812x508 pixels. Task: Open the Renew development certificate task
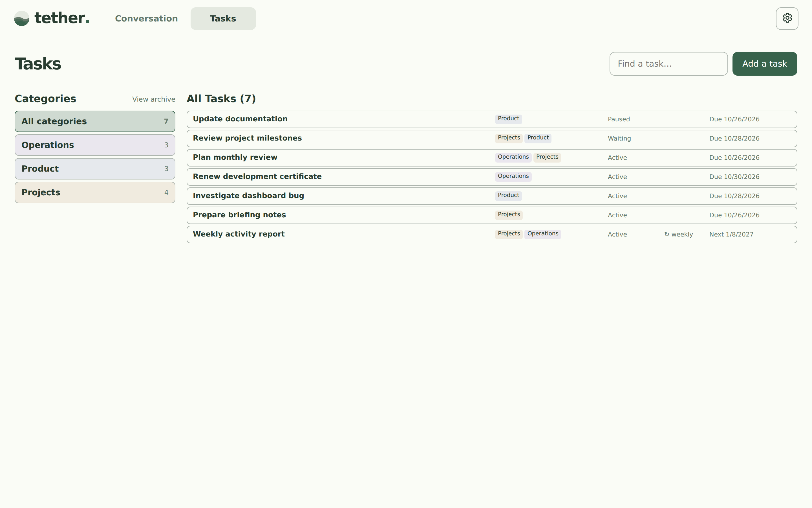(492, 177)
